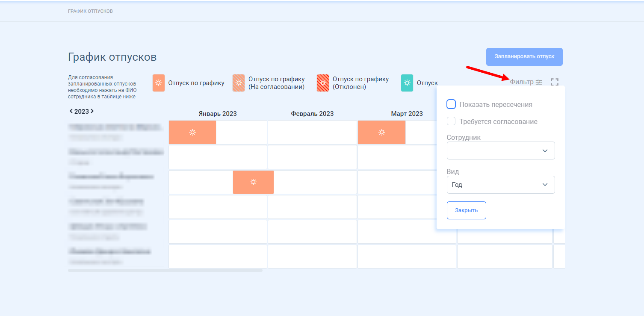Go to next year after 2023
Image resolution: width=644 pixels, height=316 pixels.
coord(92,111)
